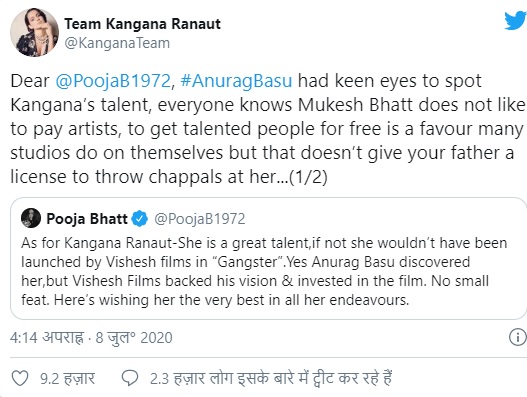Screen dimensions: 527x397
Task: Like the tweet with the heart icon
Action: pos(20,379)
